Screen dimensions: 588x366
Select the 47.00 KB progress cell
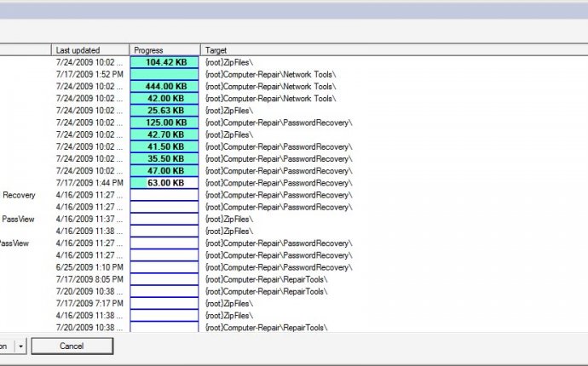[164, 171]
